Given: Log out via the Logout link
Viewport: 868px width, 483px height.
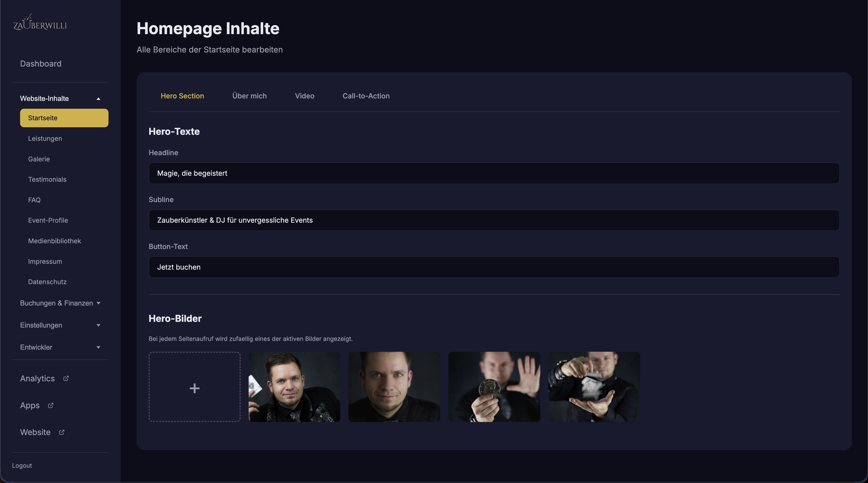Looking at the screenshot, I should [22, 465].
